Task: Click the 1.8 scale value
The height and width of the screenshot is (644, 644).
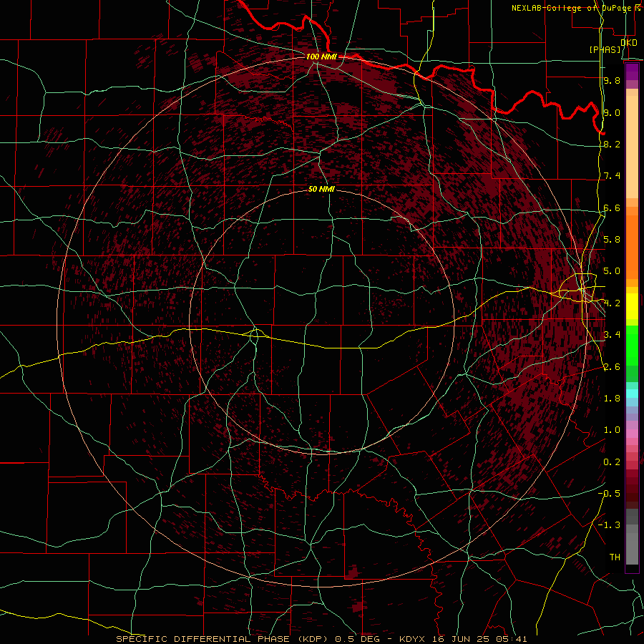Action: click(612, 399)
